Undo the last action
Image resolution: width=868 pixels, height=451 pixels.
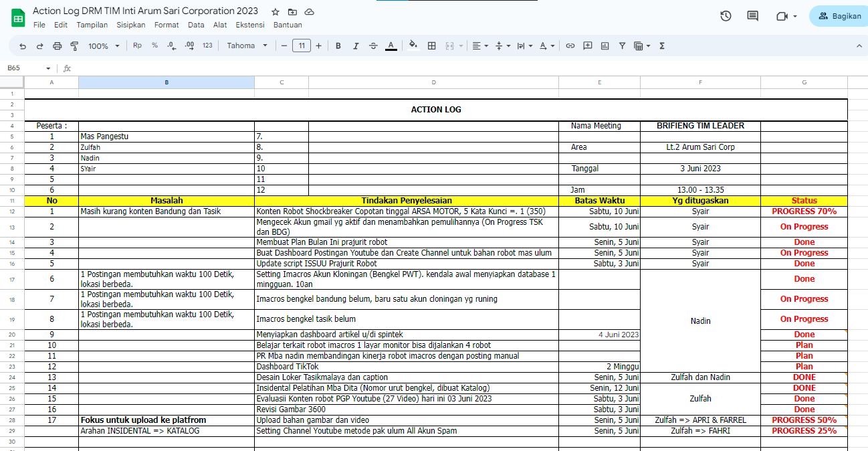[x=23, y=46]
